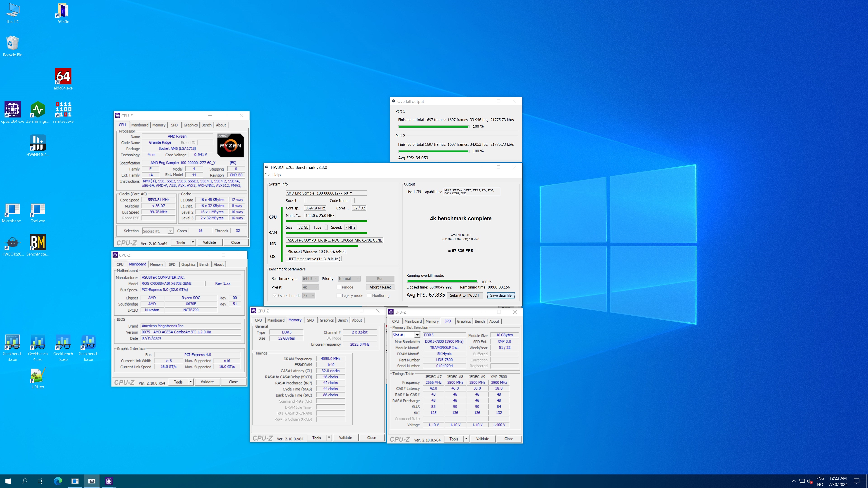Click the Ryzen logo in CPU-Z
The width and height of the screenshot is (868, 488).
click(x=231, y=145)
